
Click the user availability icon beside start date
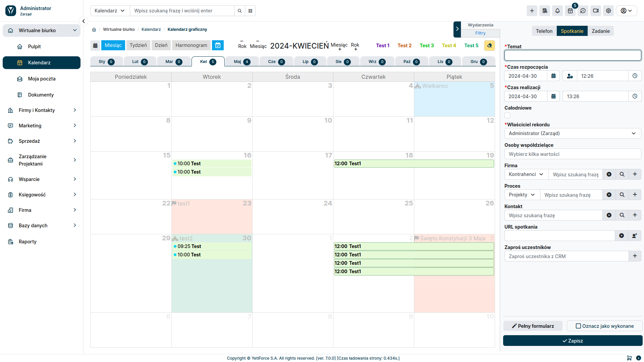tap(570, 76)
